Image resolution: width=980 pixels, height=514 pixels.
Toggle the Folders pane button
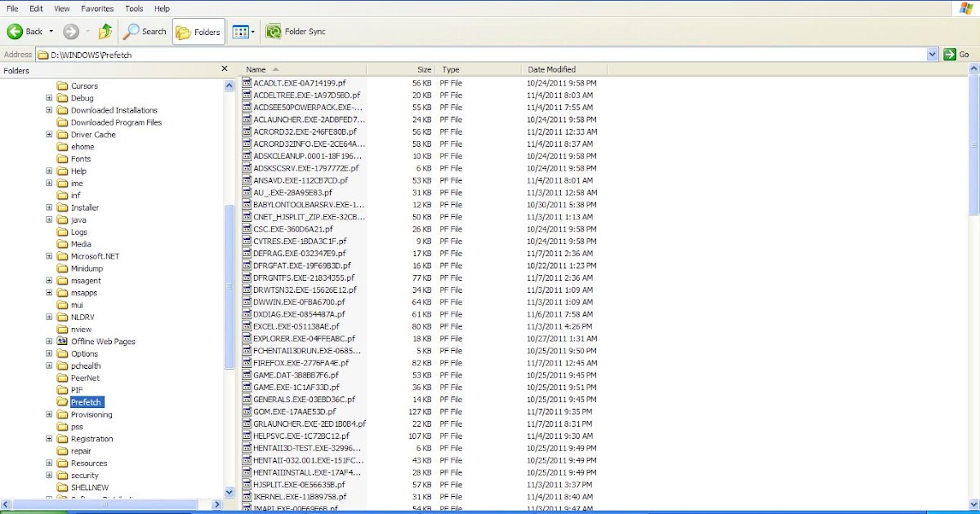(198, 32)
